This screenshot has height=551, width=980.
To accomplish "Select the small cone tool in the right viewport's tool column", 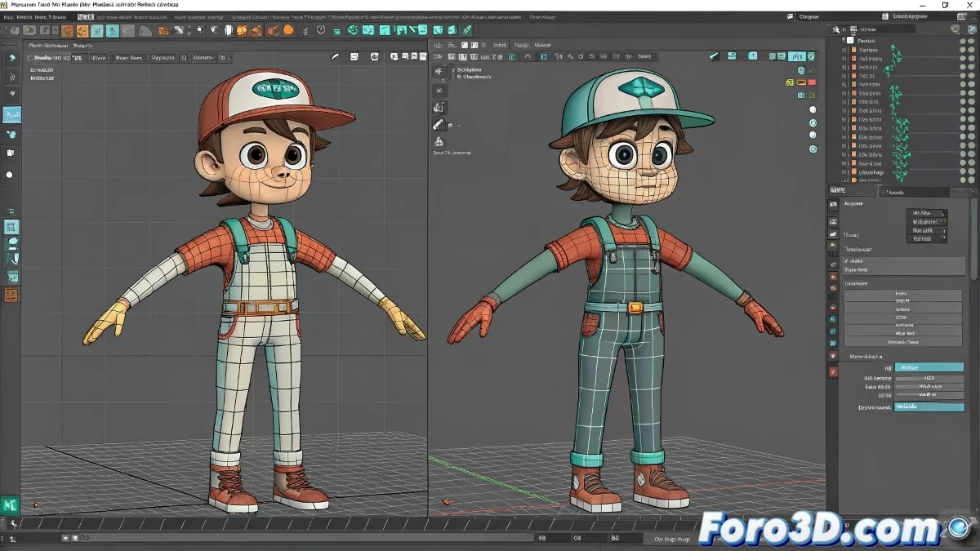I will pos(439,140).
